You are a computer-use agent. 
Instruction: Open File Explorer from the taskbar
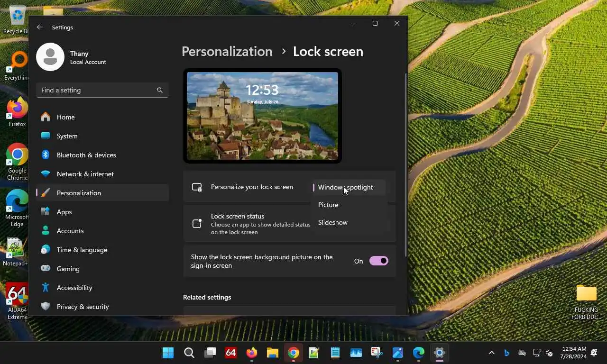tap(273, 353)
